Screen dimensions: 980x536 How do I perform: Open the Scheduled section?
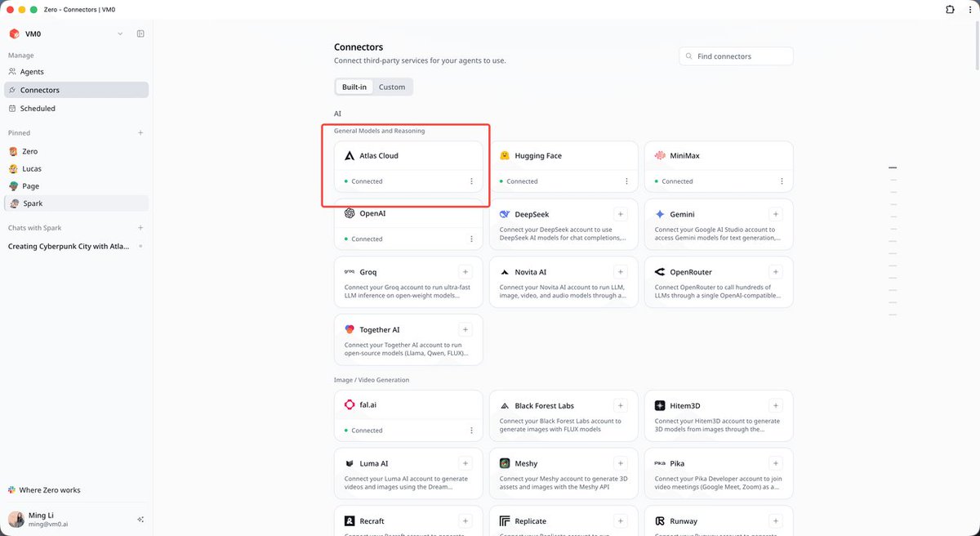pos(77,108)
